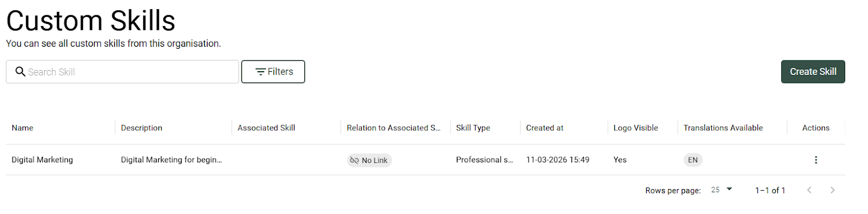Open the Filters button

click(x=273, y=72)
